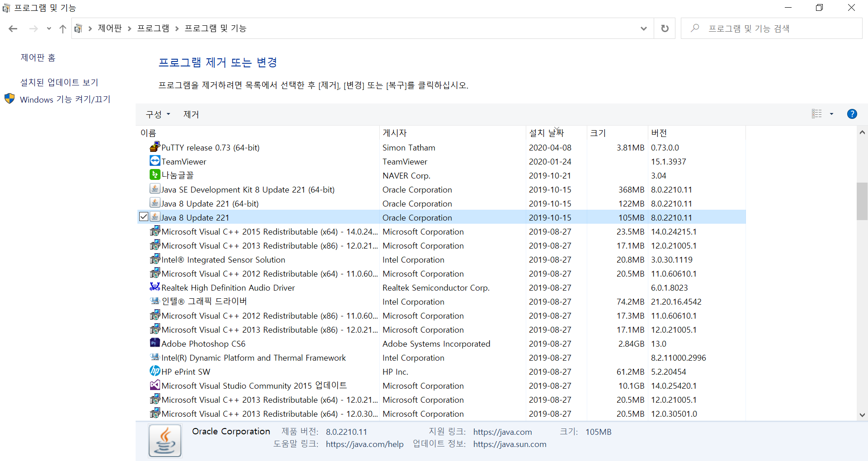Open the 구성 dropdown menu

[x=158, y=114]
